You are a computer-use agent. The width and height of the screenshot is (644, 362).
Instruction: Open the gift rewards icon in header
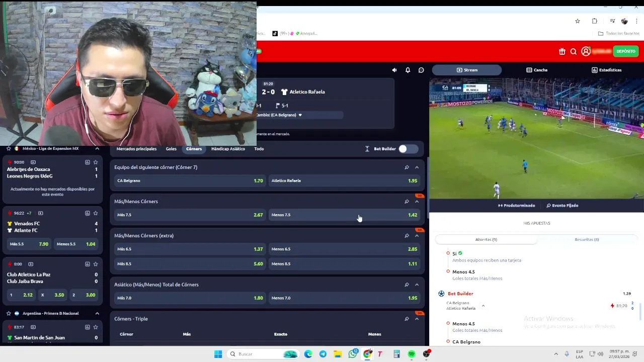coord(562,51)
